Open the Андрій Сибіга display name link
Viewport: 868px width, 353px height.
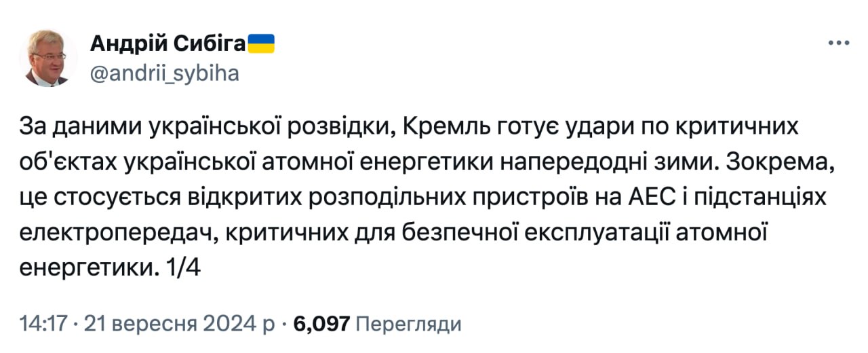pos(167,44)
